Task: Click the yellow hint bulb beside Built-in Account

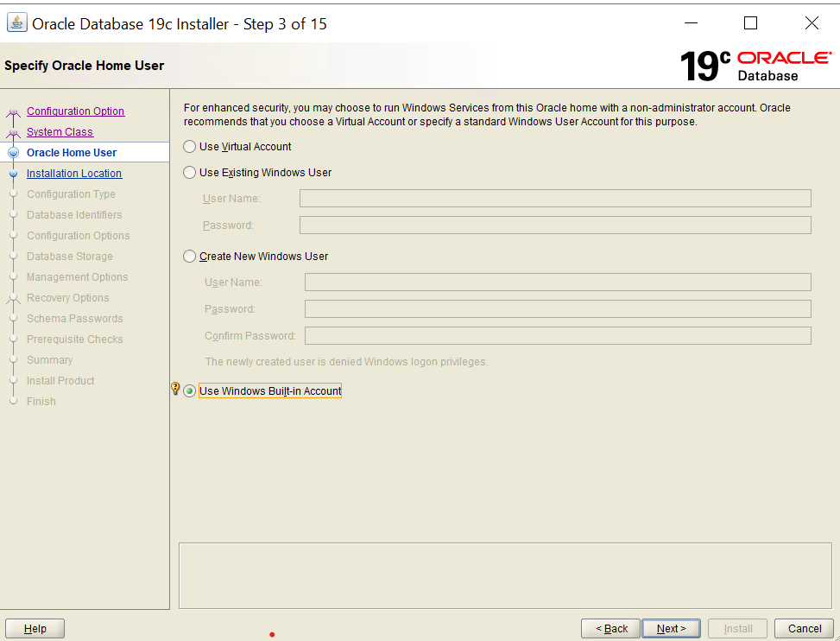Action: point(175,389)
